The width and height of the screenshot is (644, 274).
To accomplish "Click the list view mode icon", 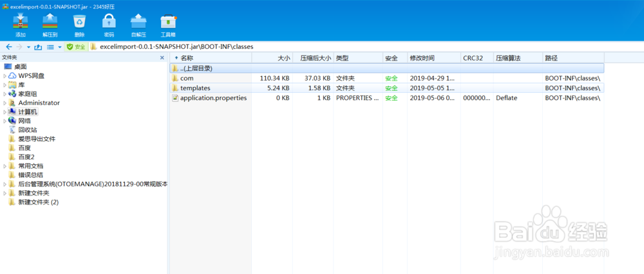I will pyautogui.click(x=50, y=47).
